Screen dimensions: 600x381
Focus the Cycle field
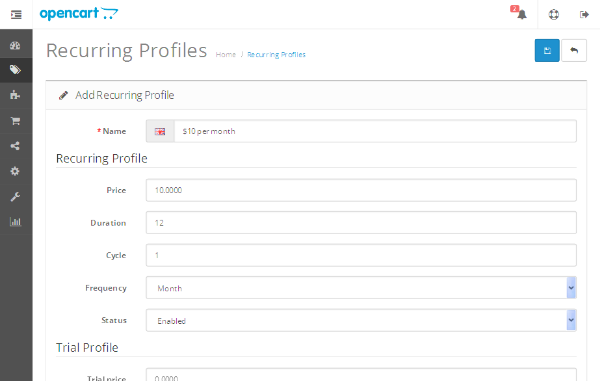click(361, 255)
